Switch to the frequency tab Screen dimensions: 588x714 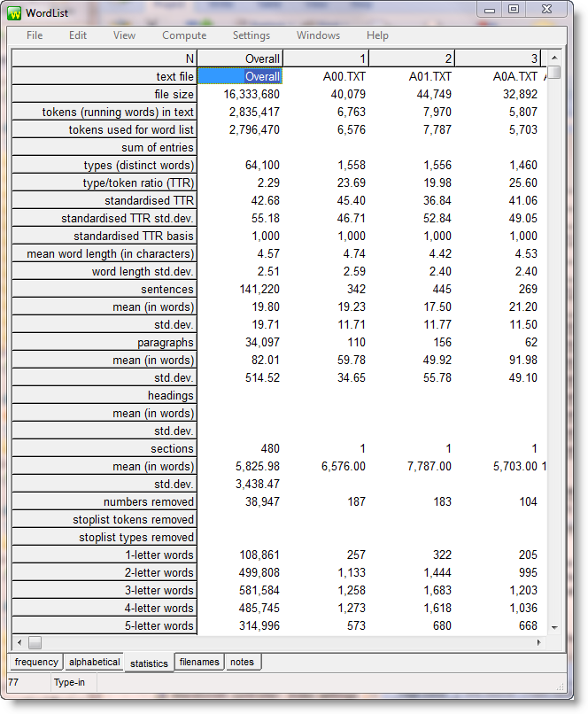click(36, 662)
